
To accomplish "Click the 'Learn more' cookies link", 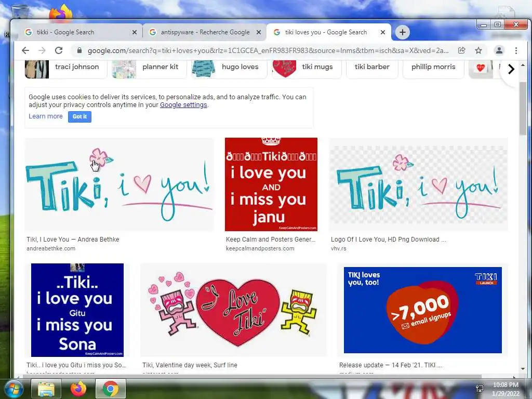I will tap(46, 116).
